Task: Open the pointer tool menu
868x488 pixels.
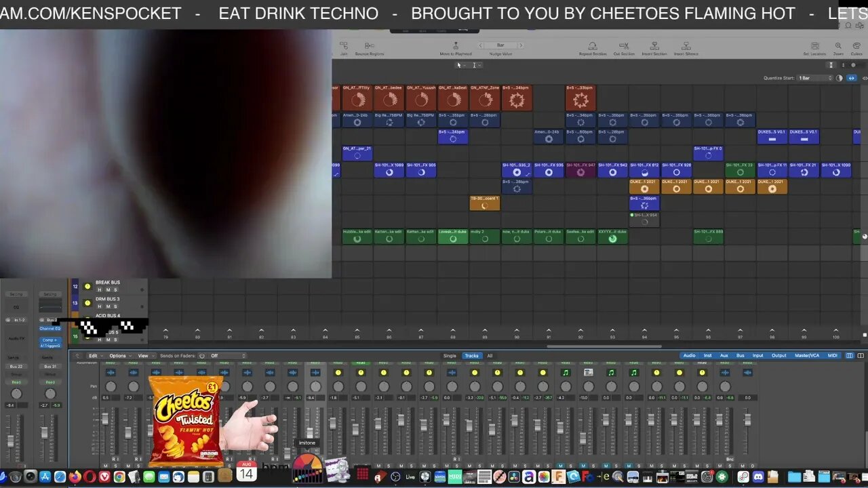Action: coord(460,65)
